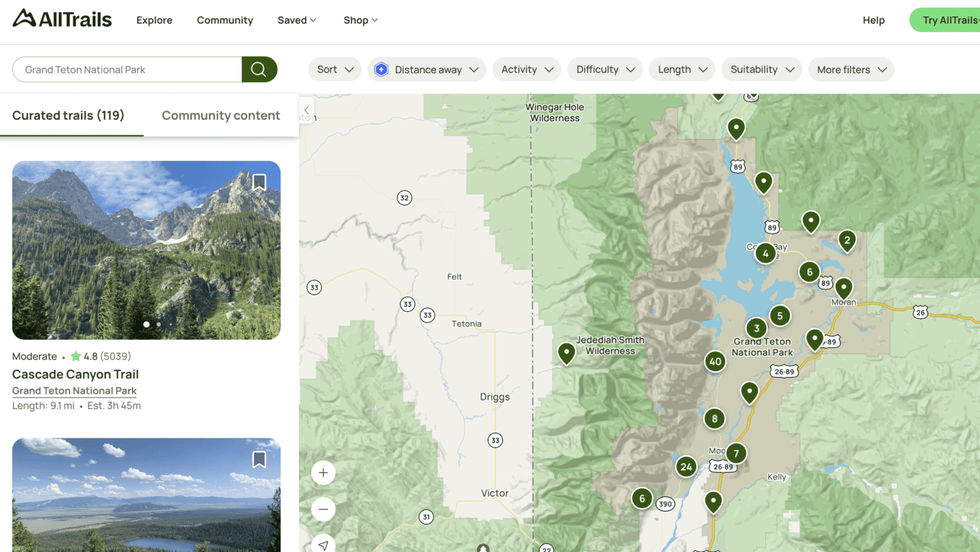Open the Length filter options
This screenshot has width=980, height=552.
681,69
